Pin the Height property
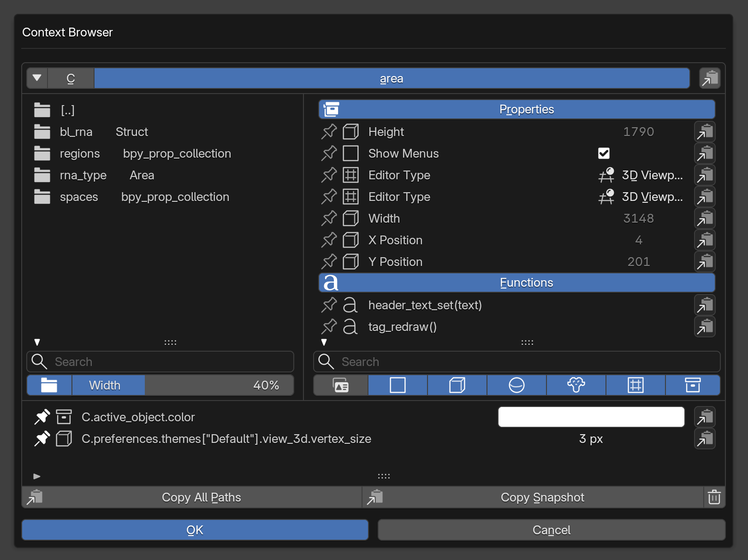The image size is (748, 560). coord(329,132)
